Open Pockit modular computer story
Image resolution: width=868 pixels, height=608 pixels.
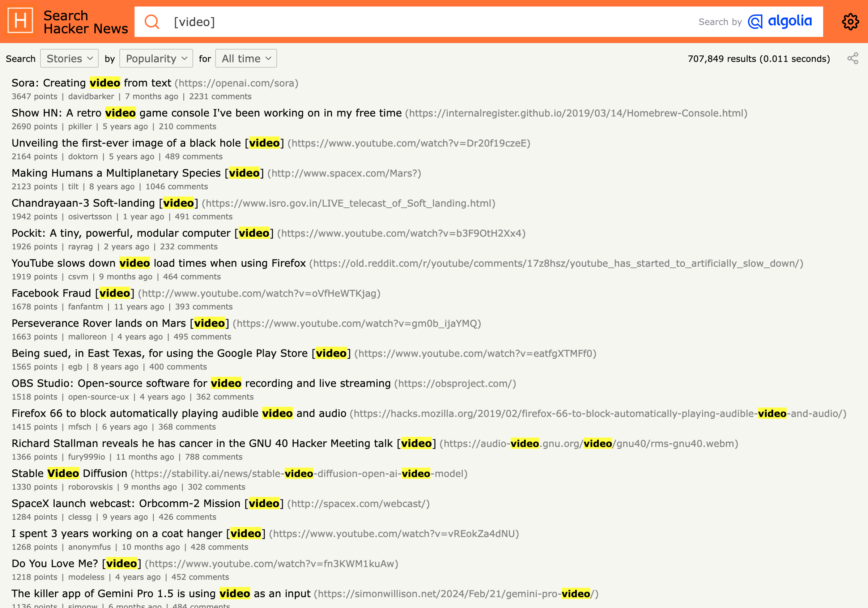pos(142,233)
